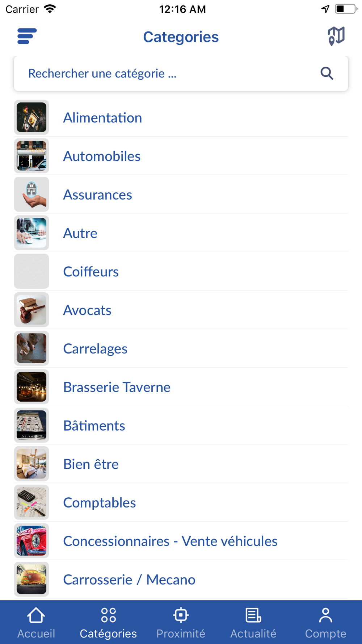Viewport: 362px width, 644px height.
Task: Tap the Compte profile icon
Action: click(x=325, y=616)
